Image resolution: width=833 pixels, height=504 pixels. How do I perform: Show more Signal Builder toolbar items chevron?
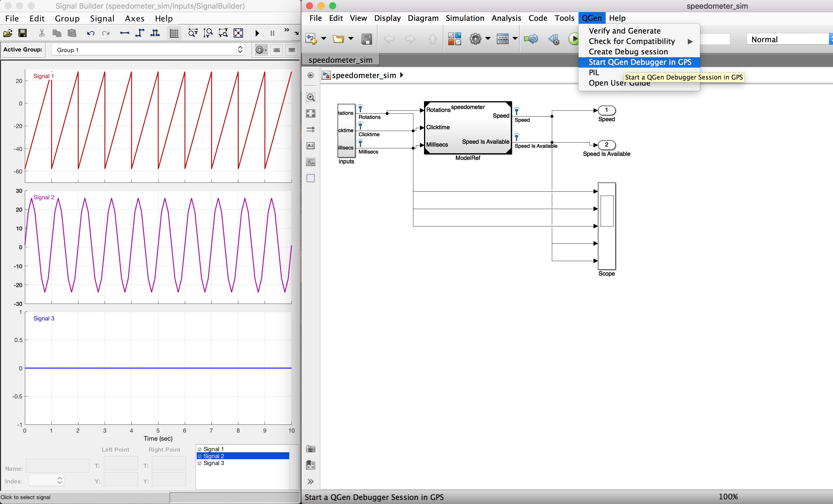click(x=287, y=30)
